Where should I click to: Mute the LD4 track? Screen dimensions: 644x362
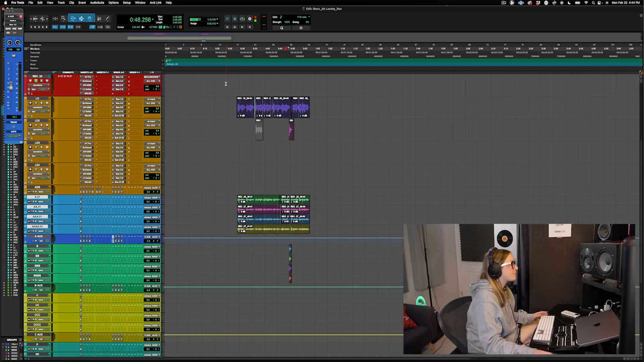pos(47,169)
